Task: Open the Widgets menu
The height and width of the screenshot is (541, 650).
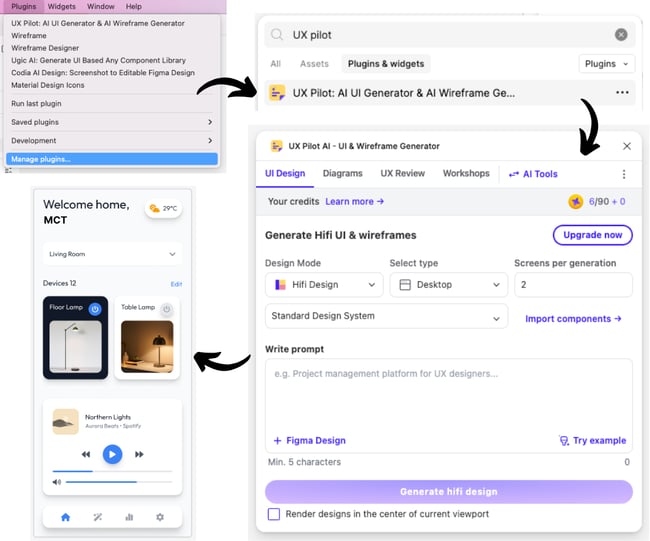Action: coord(61,6)
